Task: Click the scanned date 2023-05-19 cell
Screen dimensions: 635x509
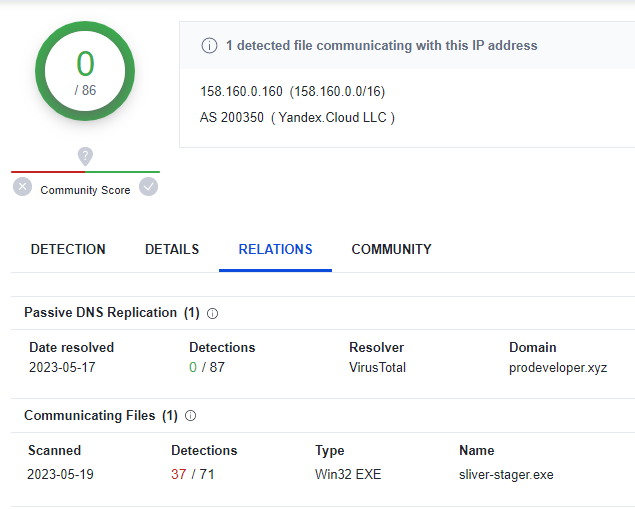Action: tap(60, 474)
